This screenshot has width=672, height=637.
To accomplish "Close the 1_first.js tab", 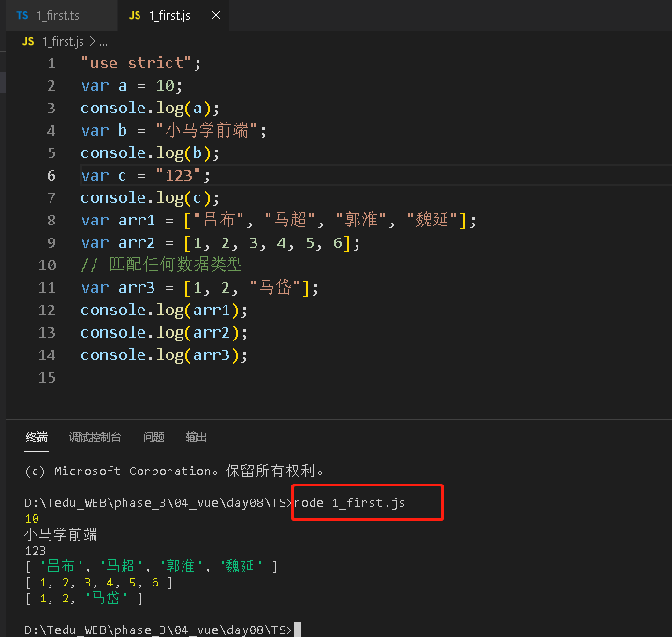I will click(216, 15).
